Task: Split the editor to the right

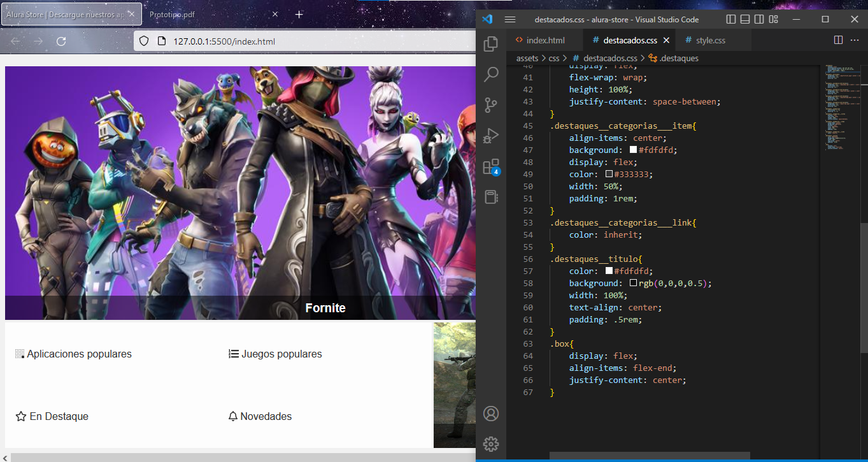Action: pos(838,40)
